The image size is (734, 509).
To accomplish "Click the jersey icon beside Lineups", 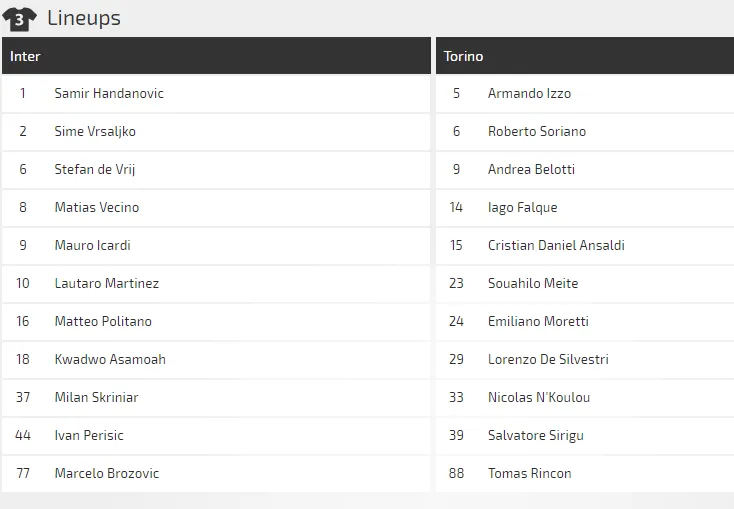I will click(x=20, y=18).
